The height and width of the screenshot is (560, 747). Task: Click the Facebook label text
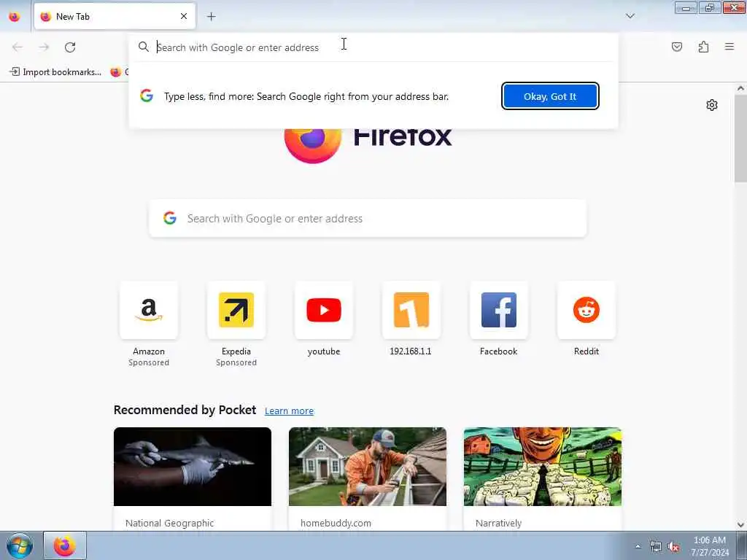pyautogui.click(x=499, y=351)
